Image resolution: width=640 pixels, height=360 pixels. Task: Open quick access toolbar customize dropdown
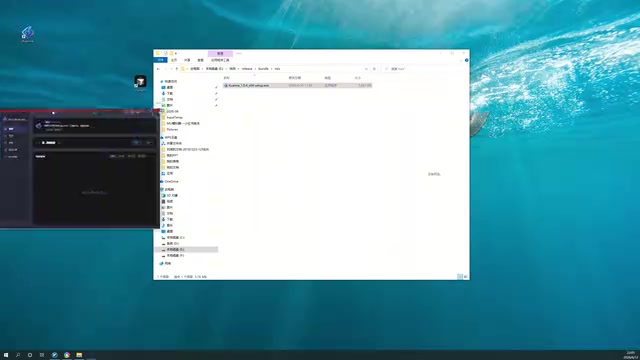[176, 53]
